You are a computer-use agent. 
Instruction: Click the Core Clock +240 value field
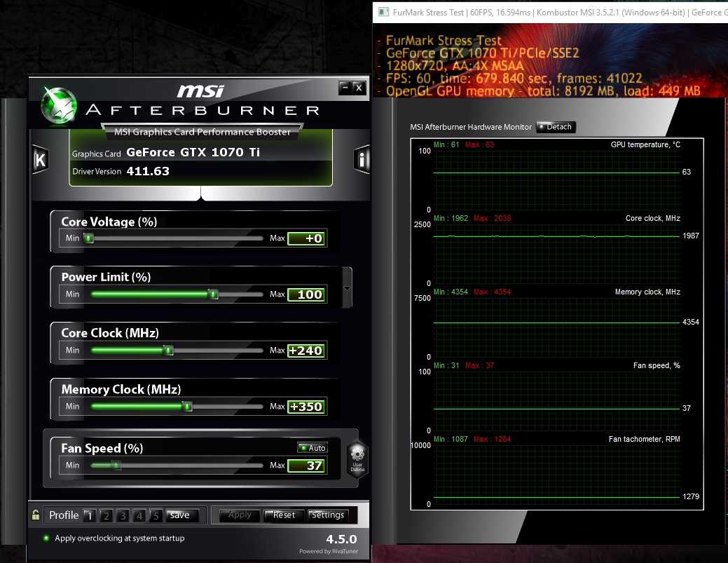point(306,351)
